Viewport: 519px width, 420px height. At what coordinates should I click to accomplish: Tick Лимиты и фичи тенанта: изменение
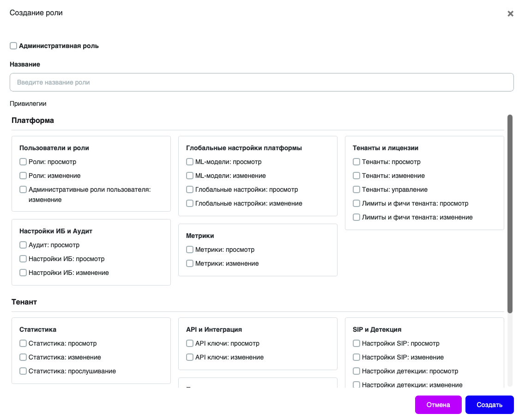pyautogui.click(x=356, y=217)
